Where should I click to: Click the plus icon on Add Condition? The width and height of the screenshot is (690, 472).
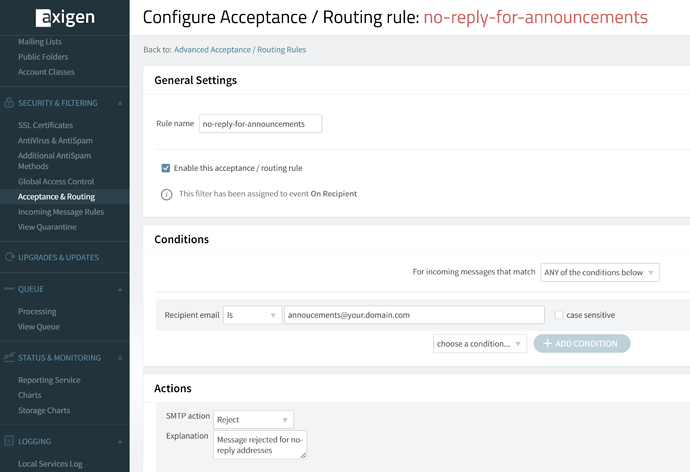click(x=547, y=343)
